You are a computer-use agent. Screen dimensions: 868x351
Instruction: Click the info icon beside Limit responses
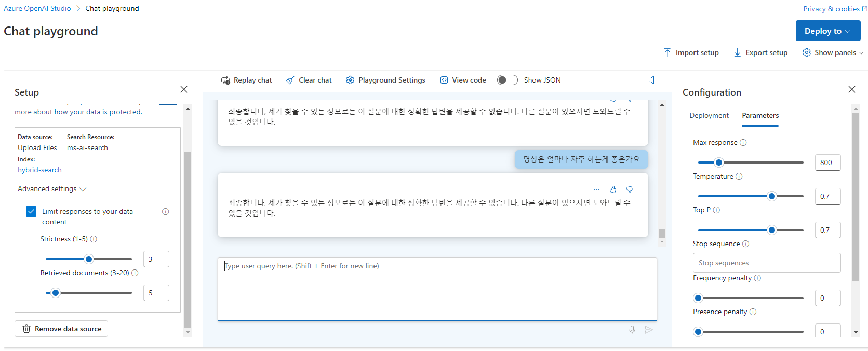pos(166,211)
